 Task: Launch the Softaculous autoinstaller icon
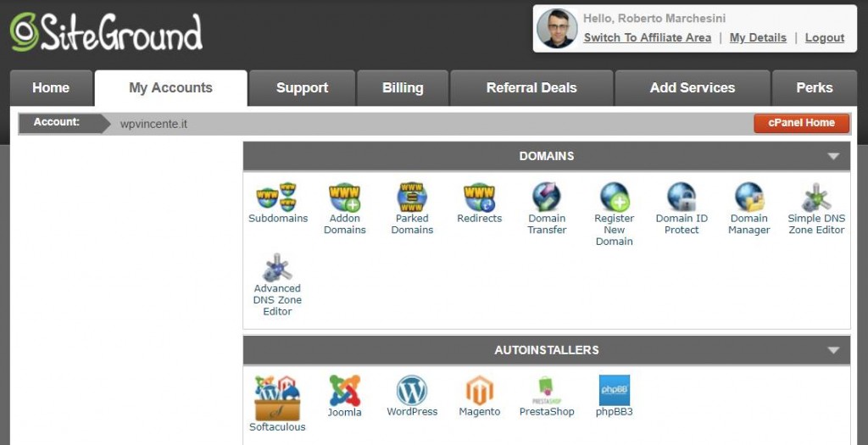pos(277,398)
